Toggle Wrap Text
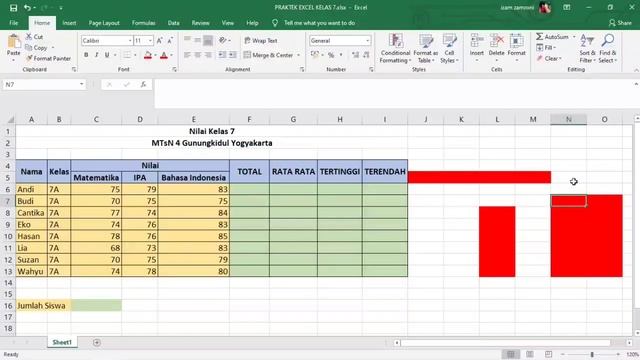 (261, 40)
